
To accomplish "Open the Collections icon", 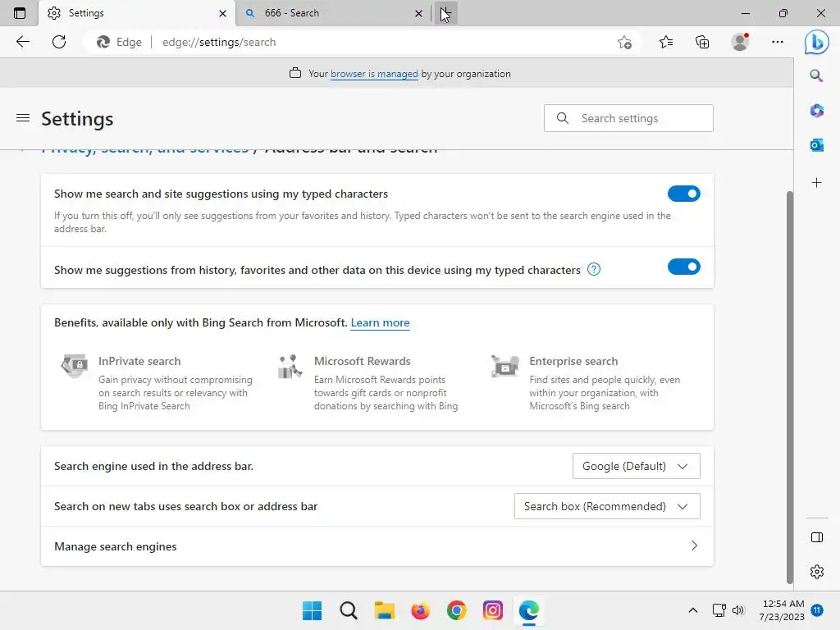I will [x=702, y=42].
